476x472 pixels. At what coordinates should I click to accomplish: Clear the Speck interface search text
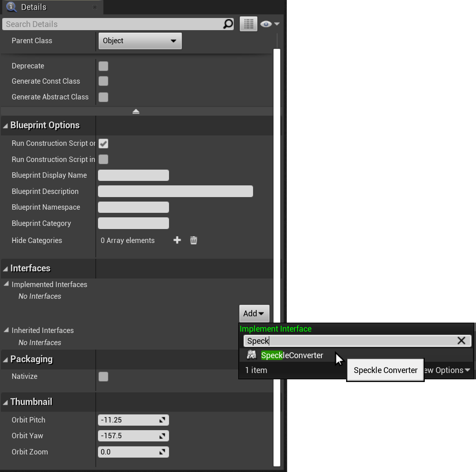461,341
